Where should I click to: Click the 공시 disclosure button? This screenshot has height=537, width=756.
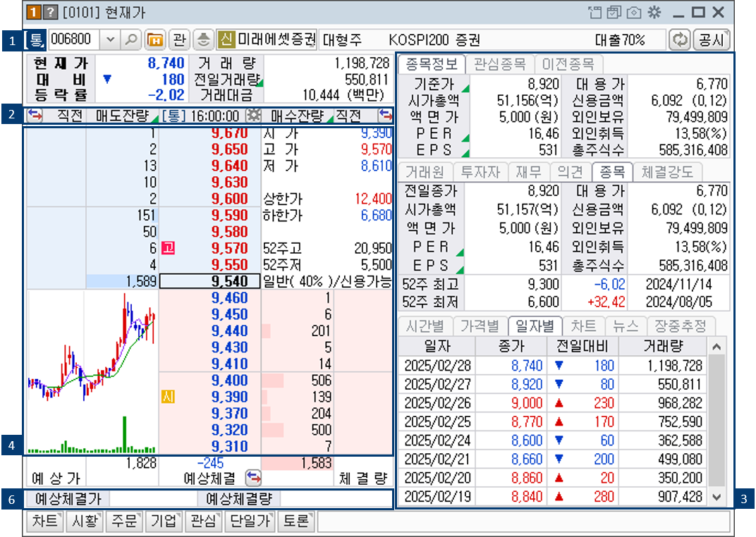coord(711,39)
